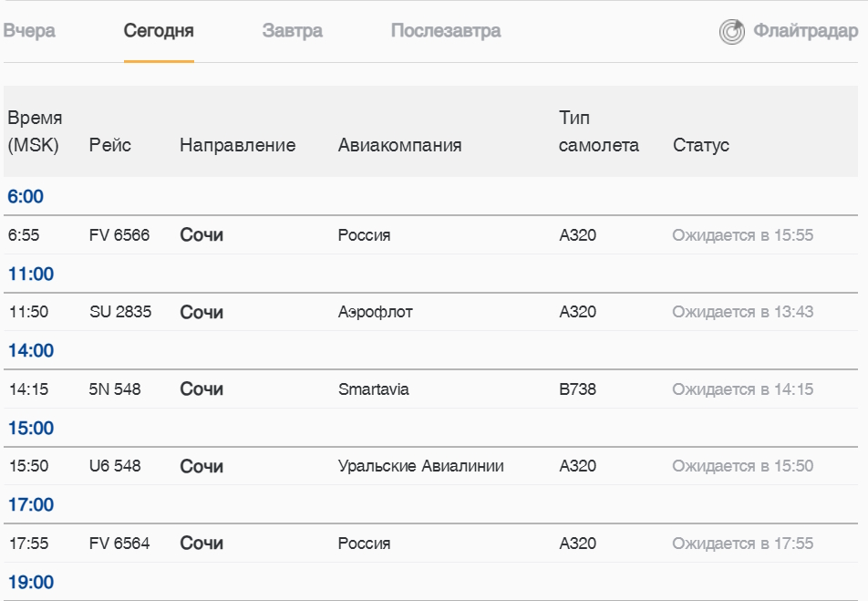Click Сочи destination for Аэрофлот flight
This screenshot has height=601, width=868.
click(201, 312)
